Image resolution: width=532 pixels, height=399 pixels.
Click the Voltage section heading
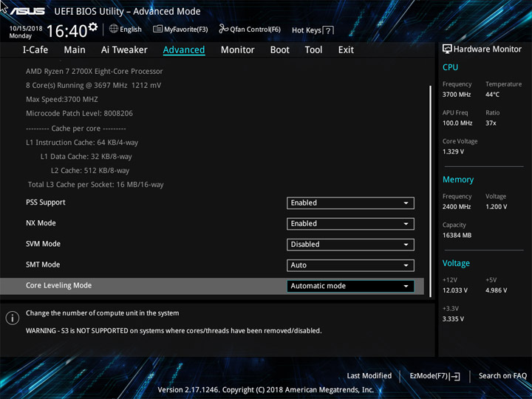[456, 263]
